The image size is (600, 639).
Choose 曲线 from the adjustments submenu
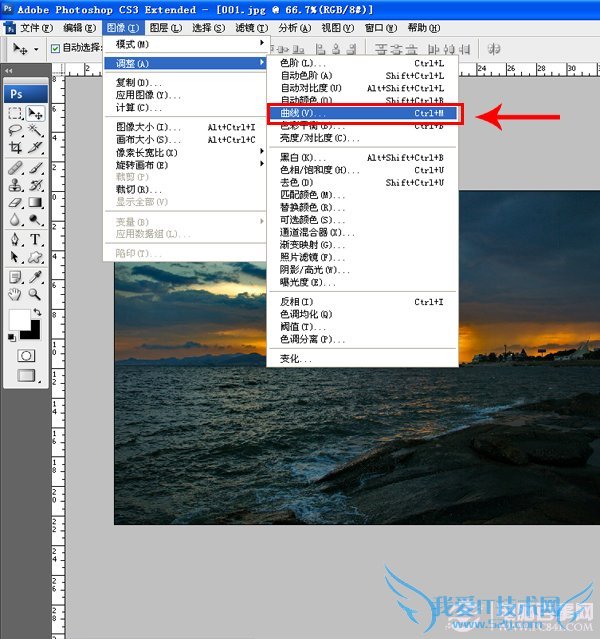point(362,113)
